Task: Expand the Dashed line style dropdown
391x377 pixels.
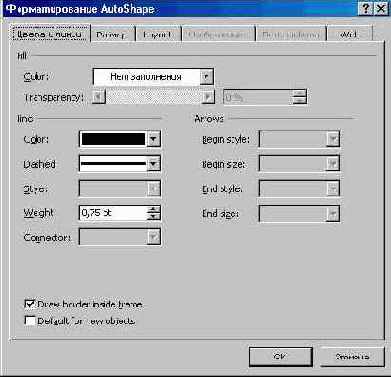Action: (154, 164)
